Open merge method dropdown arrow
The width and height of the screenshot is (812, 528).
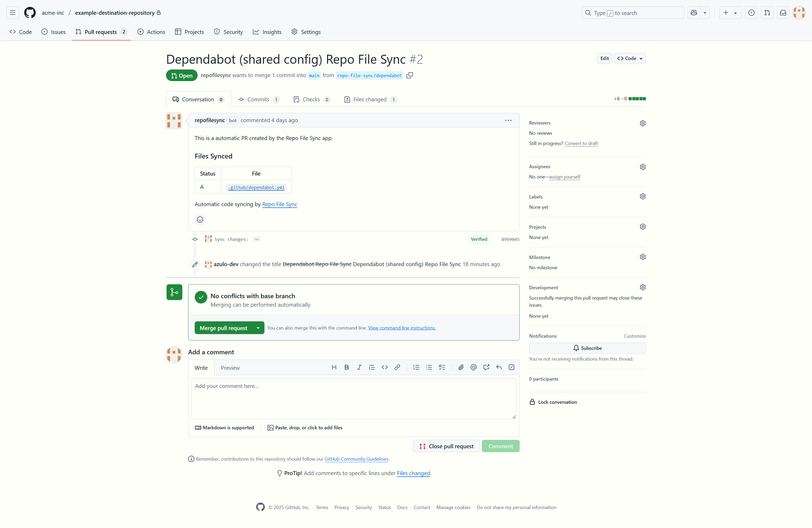point(258,328)
